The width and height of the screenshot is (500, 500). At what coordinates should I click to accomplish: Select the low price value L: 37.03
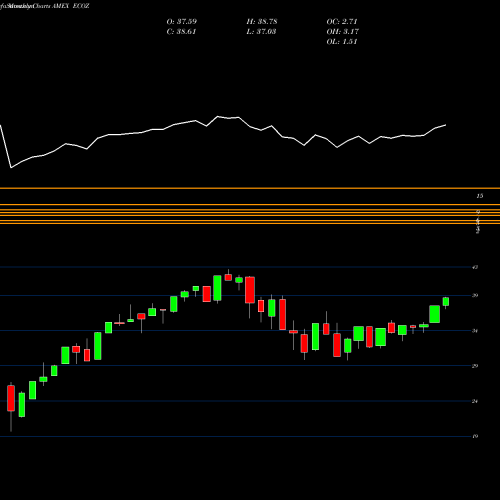[262, 32]
